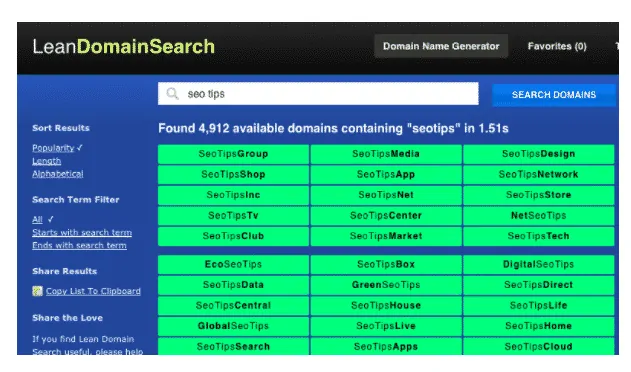Select the SeoTipsGroup domain result
The width and height of the screenshot is (631, 372).
click(x=233, y=154)
